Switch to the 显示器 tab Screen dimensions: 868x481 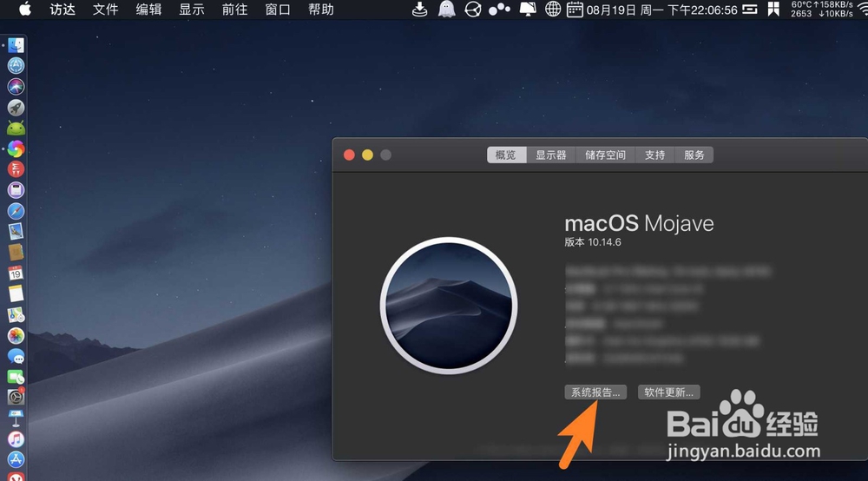click(551, 155)
